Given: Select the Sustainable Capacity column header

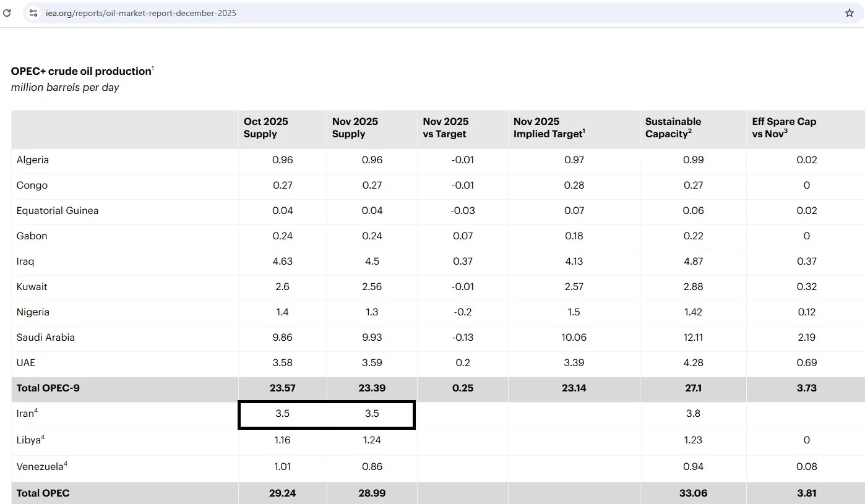Looking at the screenshot, I should (x=673, y=127).
